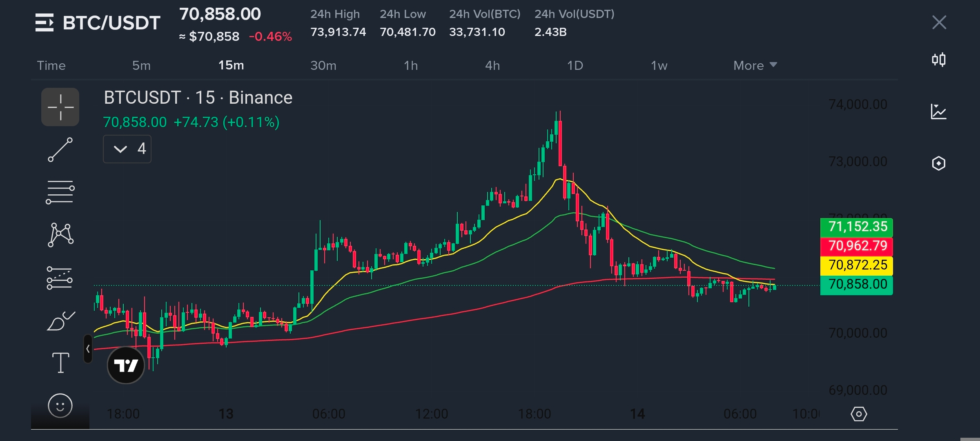Open the emoji sticker tool
Screen dimensions: 980x441
click(x=60, y=405)
